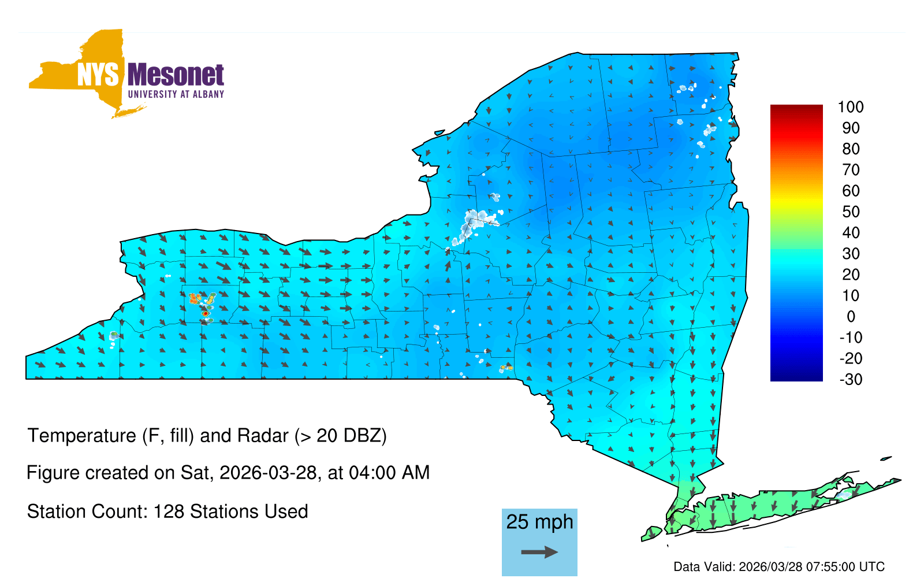The height and width of the screenshot is (578, 924).
Task: Click the Figure created on date line
Action: pyautogui.click(x=228, y=473)
